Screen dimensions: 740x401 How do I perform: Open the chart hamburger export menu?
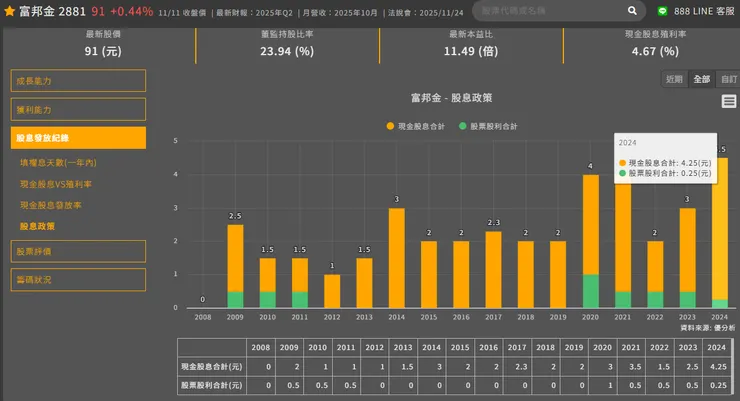(729, 101)
